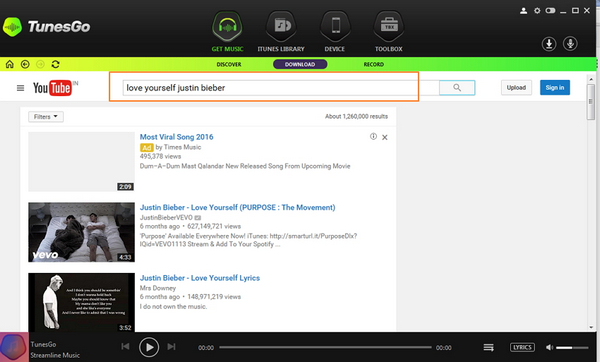Click the player album art
The width and height of the screenshot is (600, 362).
tap(14, 347)
